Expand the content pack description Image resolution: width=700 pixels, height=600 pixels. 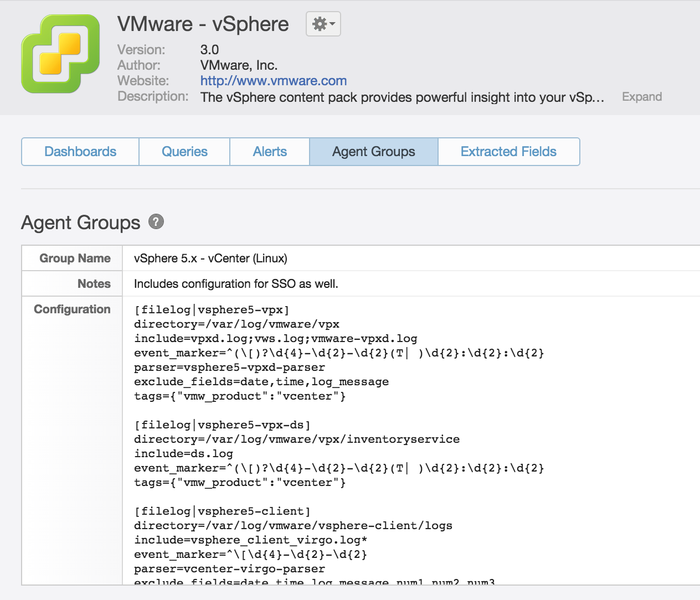click(641, 97)
